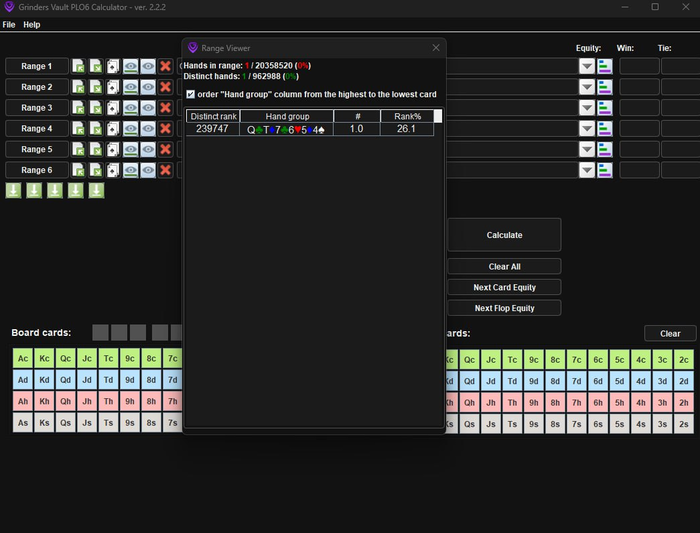
Task: Toggle underlined eye viewer for Range 1
Action: 130,66
